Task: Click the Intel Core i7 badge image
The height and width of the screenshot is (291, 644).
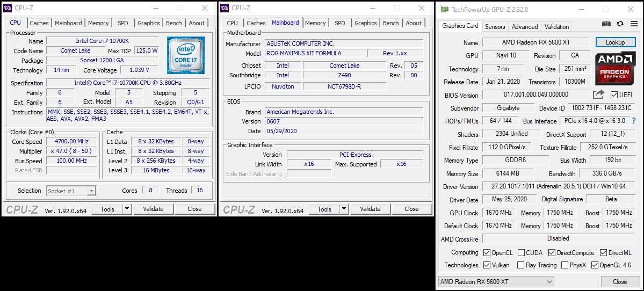Action: tap(186, 55)
